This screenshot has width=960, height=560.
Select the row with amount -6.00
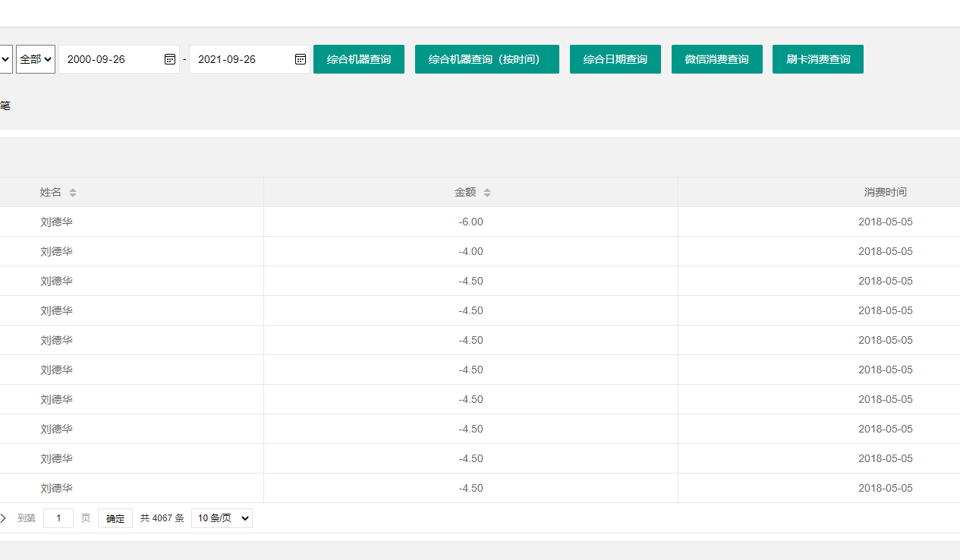[x=471, y=222]
